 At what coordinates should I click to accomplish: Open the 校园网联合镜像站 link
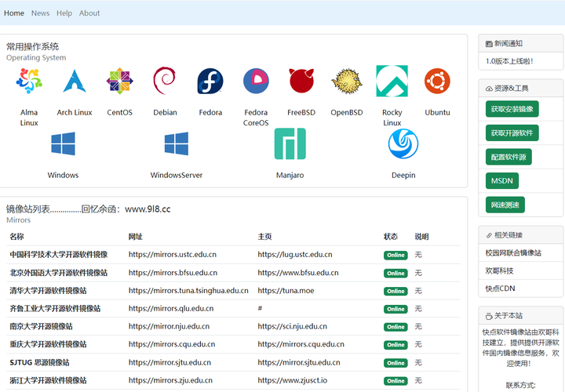tap(513, 253)
